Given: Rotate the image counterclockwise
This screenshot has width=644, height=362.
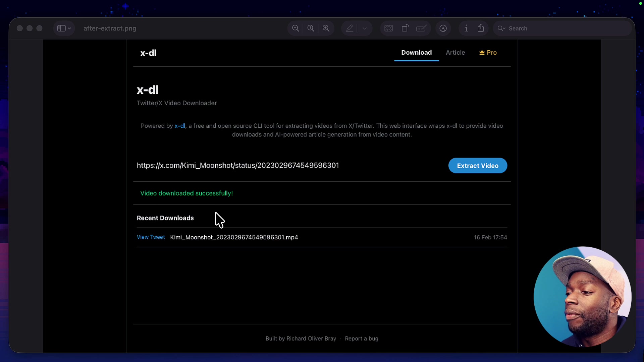Looking at the screenshot, I should (x=405, y=28).
